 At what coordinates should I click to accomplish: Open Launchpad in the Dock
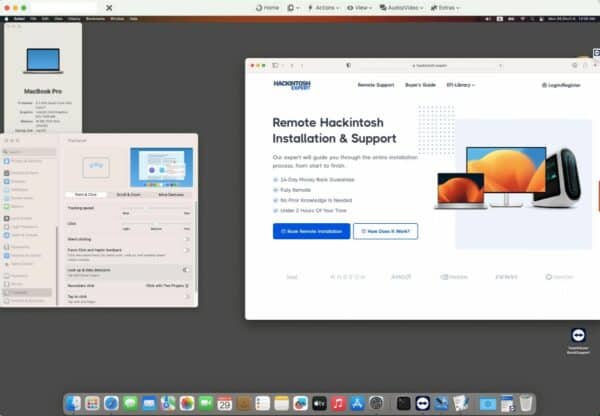pyautogui.click(x=92, y=403)
